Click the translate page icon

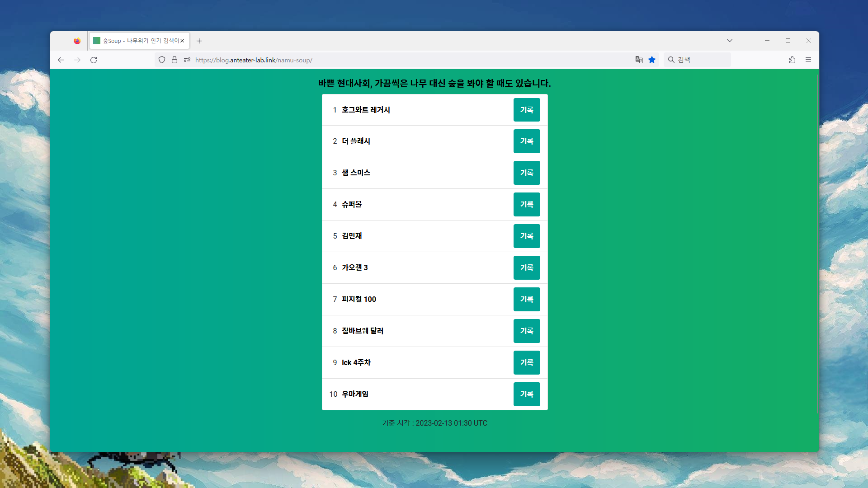pyautogui.click(x=639, y=60)
